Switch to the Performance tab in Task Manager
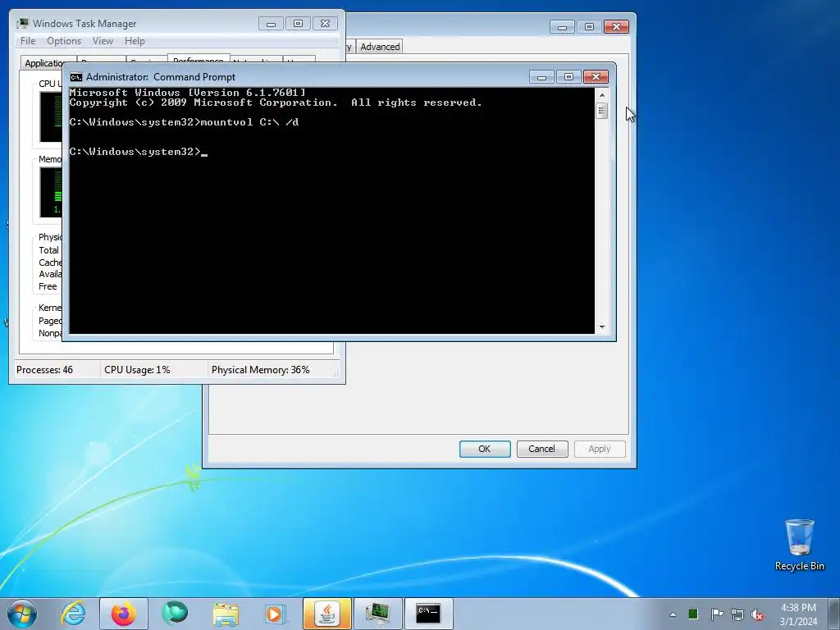Image resolution: width=840 pixels, height=630 pixels. (x=199, y=59)
